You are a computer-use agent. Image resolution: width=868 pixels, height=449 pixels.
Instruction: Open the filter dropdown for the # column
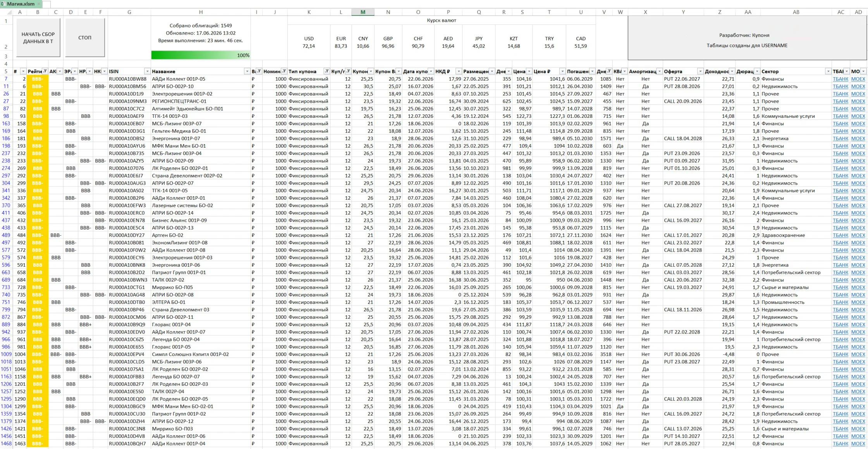[23, 71]
